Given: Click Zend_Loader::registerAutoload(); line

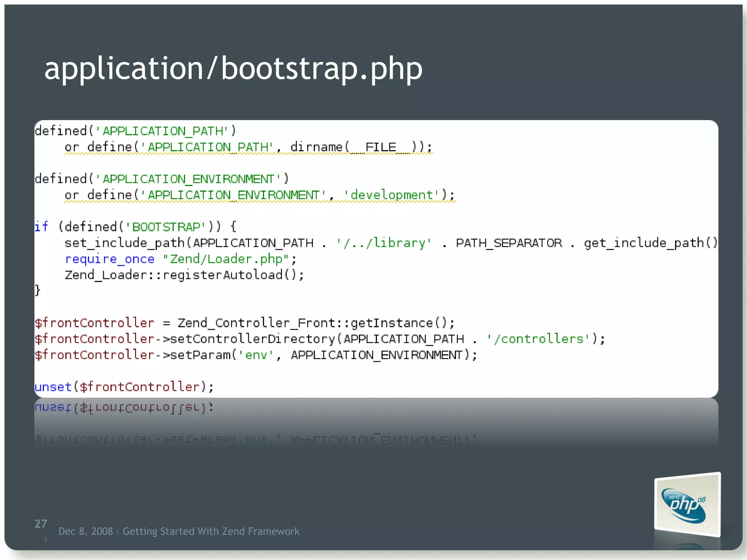Looking at the screenshot, I should coord(184,275).
